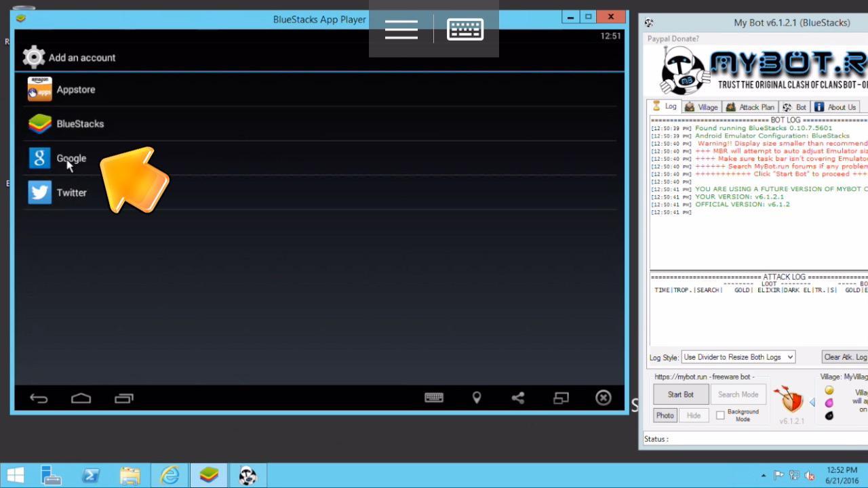Enable Background Mode checkbox
This screenshot has height=488, width=868.
[x=720, y=415]
